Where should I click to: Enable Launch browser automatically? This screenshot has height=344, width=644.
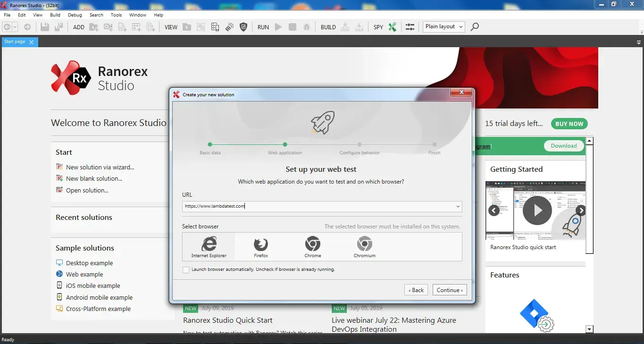(x=186, y=269)
